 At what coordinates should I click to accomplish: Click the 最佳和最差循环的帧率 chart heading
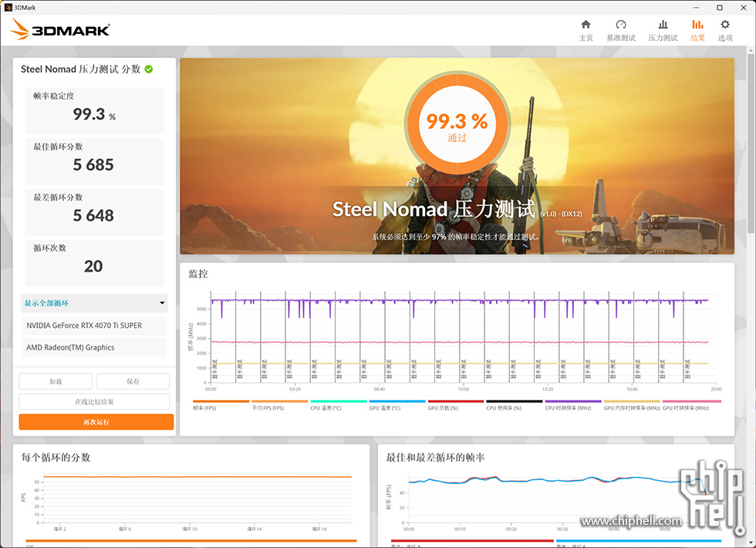click(435, 457)
